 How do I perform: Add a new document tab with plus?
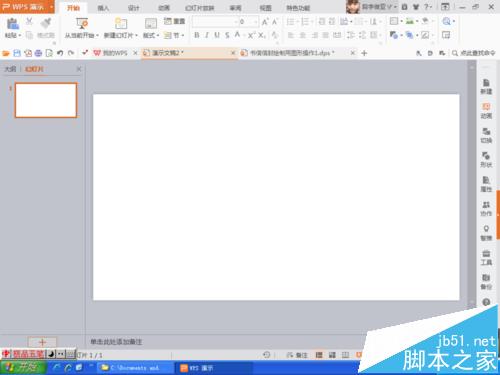364,53
